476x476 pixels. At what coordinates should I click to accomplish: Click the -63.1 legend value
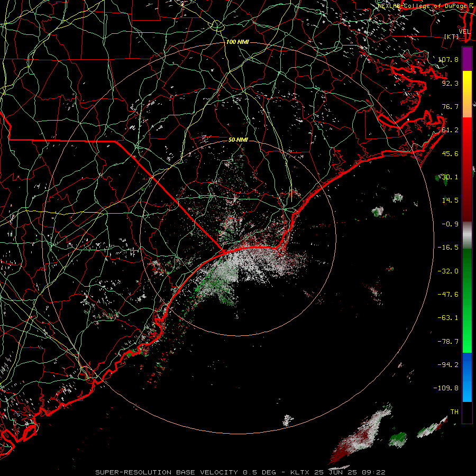[x=448, y=318]
